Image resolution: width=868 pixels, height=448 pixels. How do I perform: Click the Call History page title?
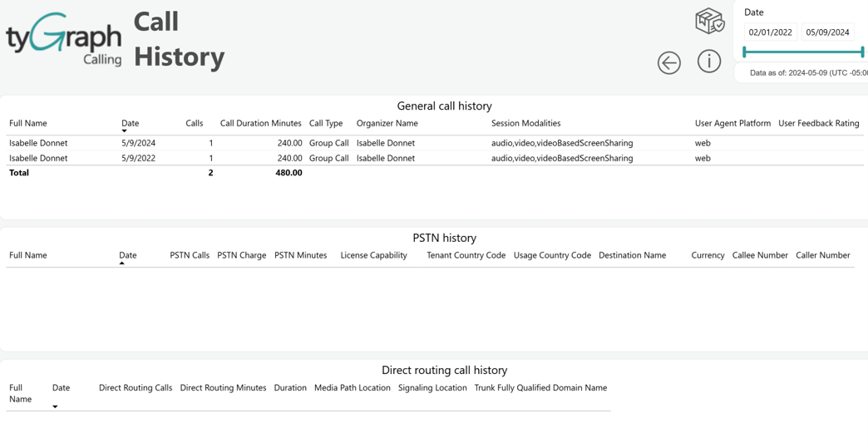(x=179, y=39)
